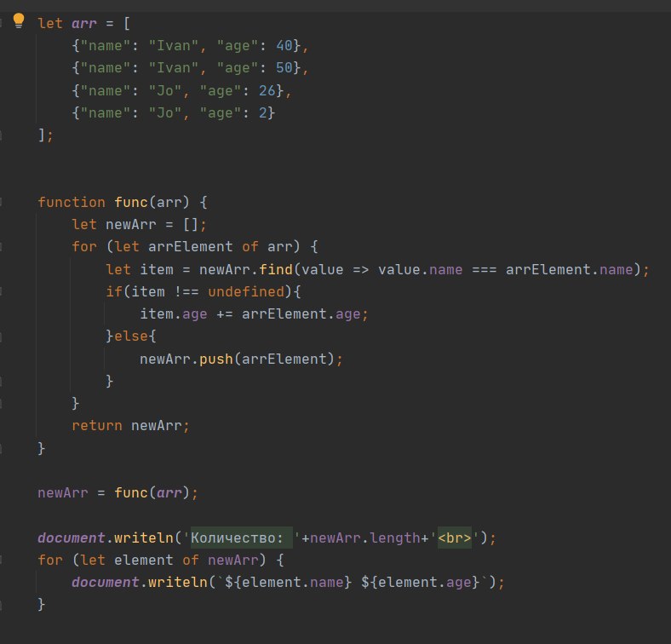The width and height of the screenshot is (671, 644).
Task: Click the 'Количество: ' string literal
Action: [242, 538]
